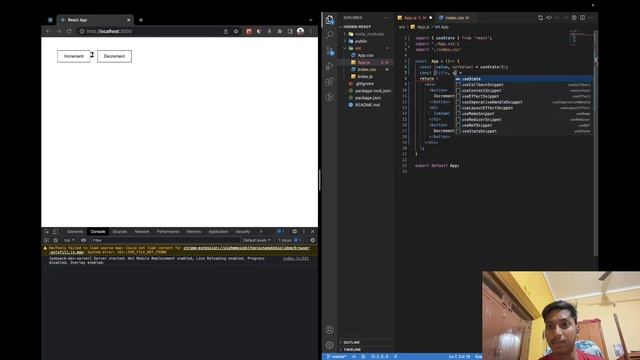Viewport: 640px width, 360px height.
Task: Open the Manage gear in VS Code
Action: pyautogui.click(x=330, y=345)
